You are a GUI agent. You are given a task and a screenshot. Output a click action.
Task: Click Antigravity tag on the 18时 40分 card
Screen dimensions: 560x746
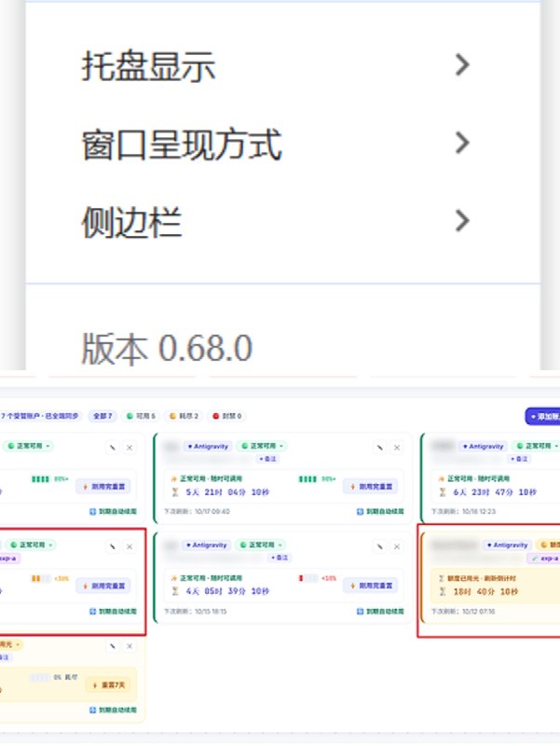point(507,545)
